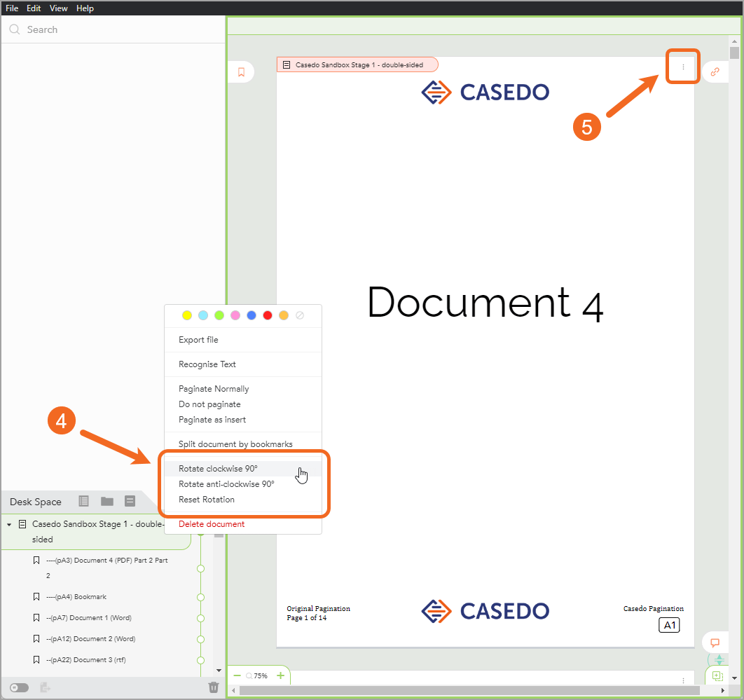Click the Casedo Sandbox Stage 1 document tag
The width and height of the screenshot is (744, 700).
pos(357,64)
